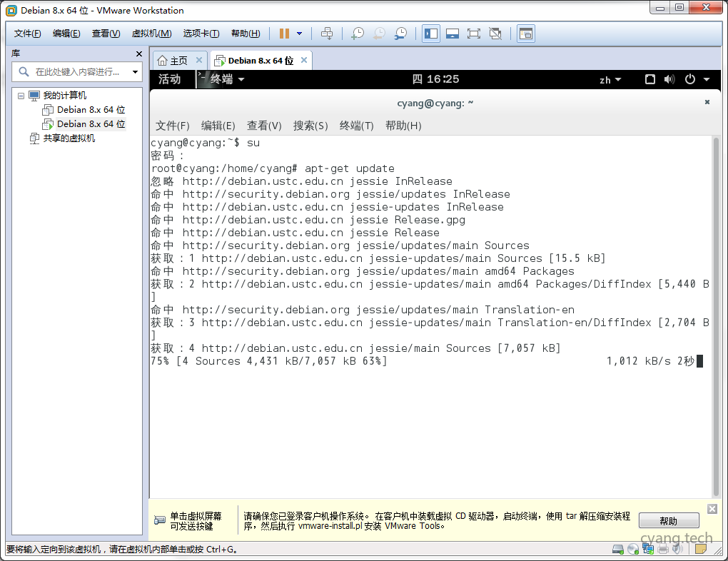This screenshot has width=728, height=561.
Task: Open the snapshot manager
Action: coord(401,34)
